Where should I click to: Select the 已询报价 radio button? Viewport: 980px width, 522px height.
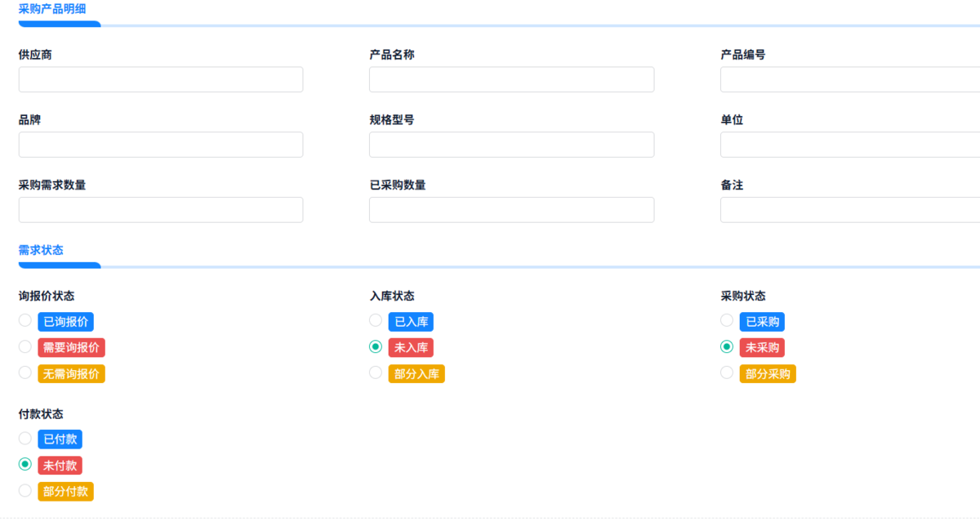(x=25, y=320)
